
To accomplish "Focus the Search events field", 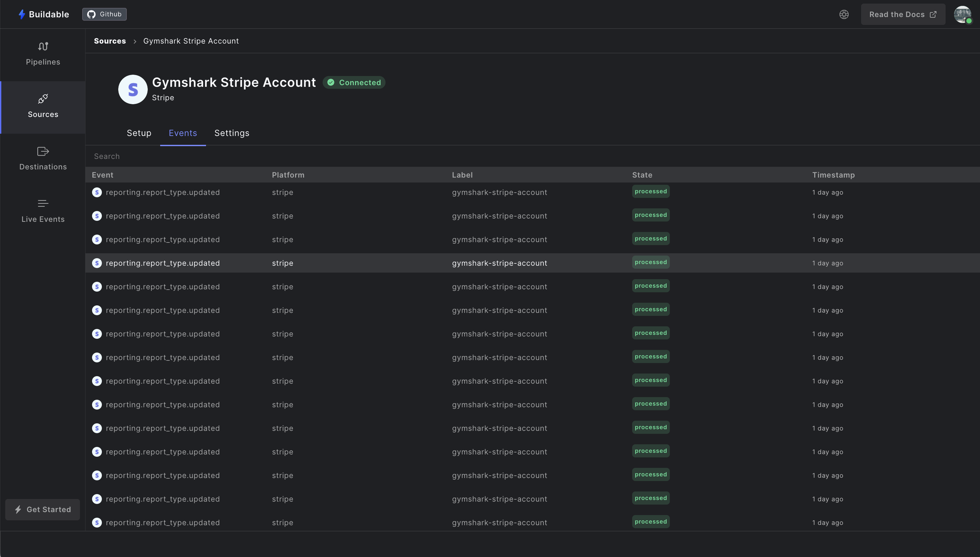I will [x=532, y=157].
